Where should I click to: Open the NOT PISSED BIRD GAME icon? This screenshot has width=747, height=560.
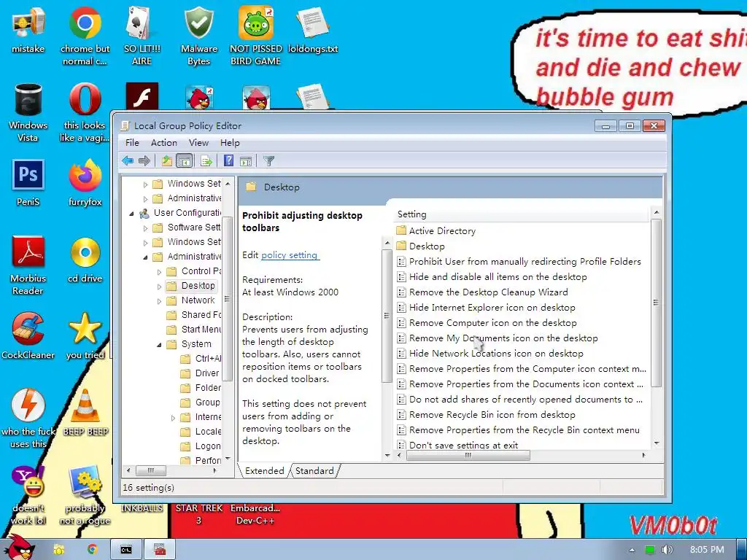point(256,36)
